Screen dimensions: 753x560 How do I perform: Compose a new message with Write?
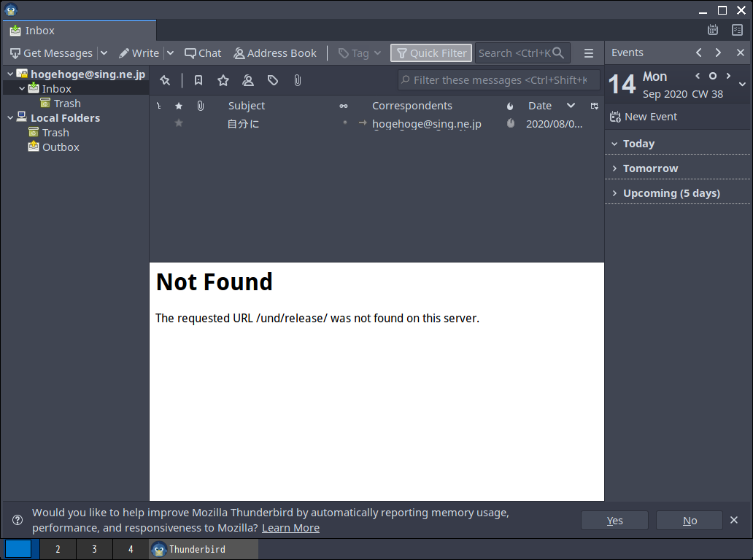pos(139,52)
